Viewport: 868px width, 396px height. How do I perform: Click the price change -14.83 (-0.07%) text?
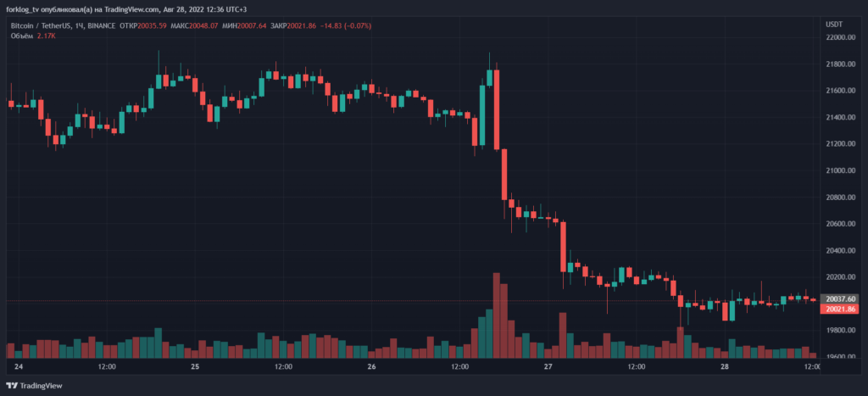[346, 25]
